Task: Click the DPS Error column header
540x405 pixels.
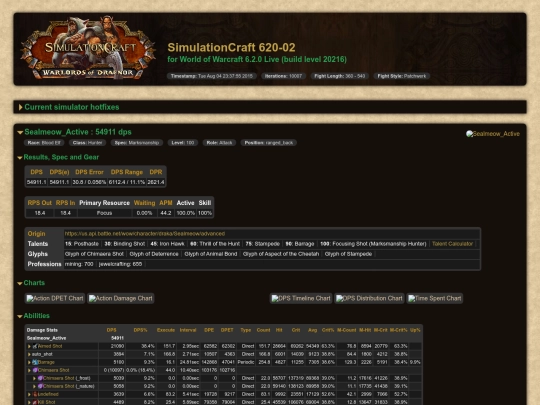Action: pyautogui.click(x=89, y=172)
